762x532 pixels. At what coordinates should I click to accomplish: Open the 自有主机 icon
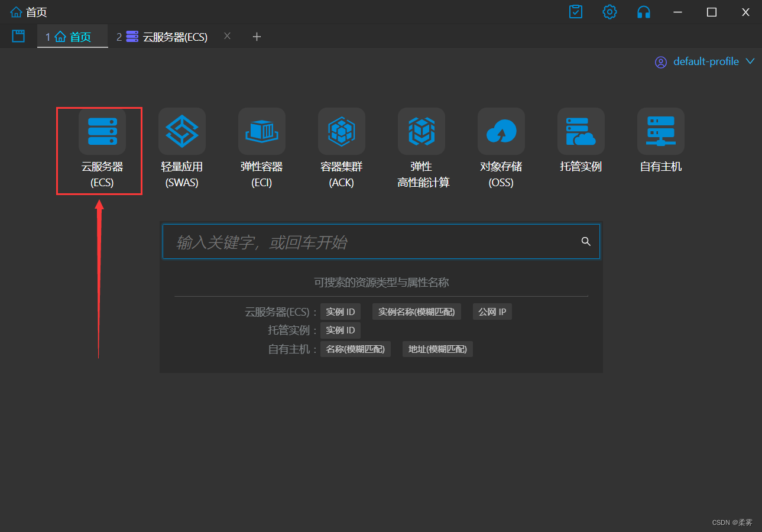[661, 131]
